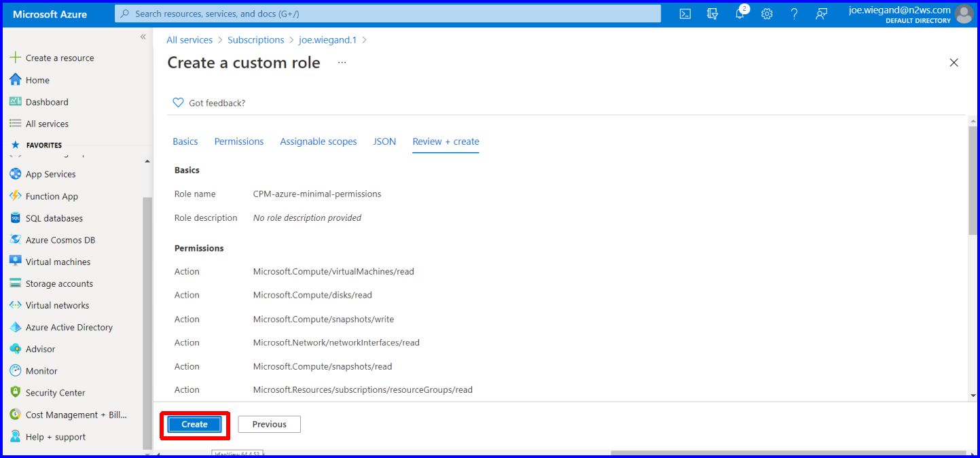This screenshot has height=458, width=980.
Task: Click the Function App lightning icon
Action: pos(15,196)
